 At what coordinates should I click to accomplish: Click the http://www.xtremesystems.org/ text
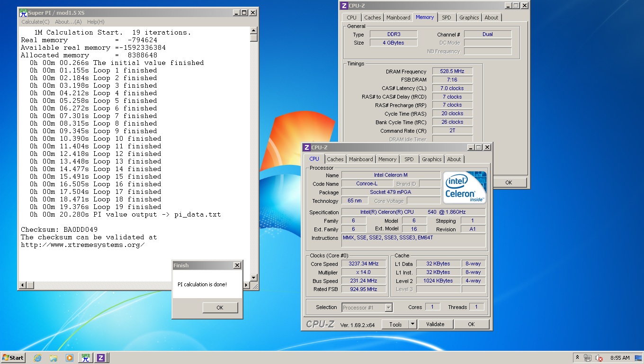83,245
